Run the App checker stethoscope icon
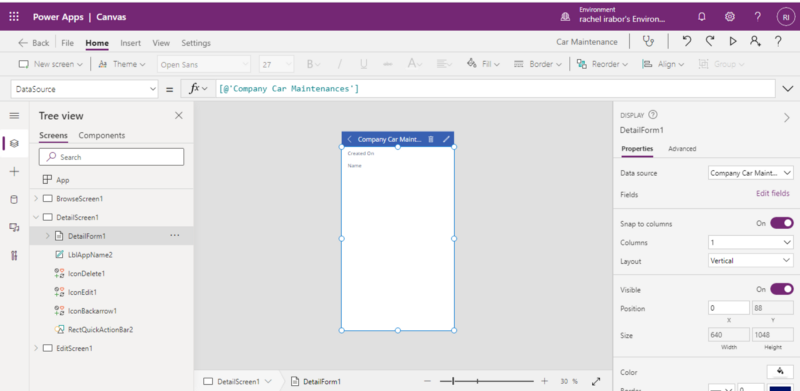Screen dimensions: 800x391 point(648,42)
